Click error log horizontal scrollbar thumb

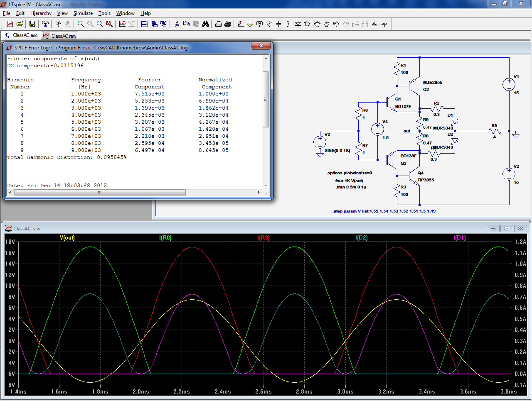click(100, 192)
